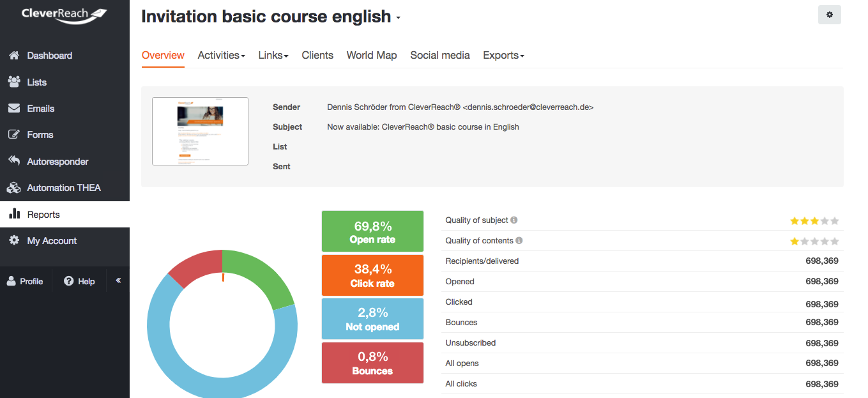Click the 2,8% Not opened box
The height and width of the screenshot is (398, 868).
coord(372,319)
